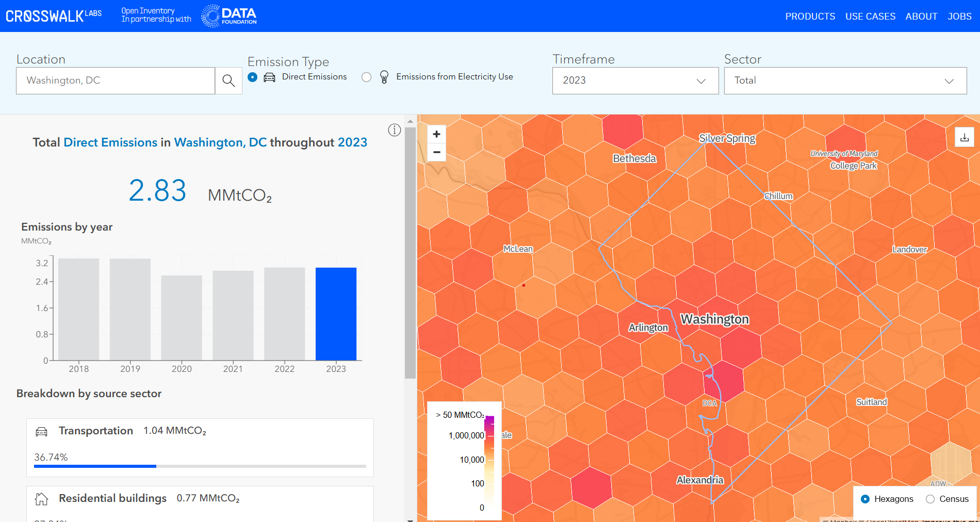The height and width of the screenshot is (522, 980).
Task: Click the 2.83 total emissions value
Action: click(x=157, y=190)
